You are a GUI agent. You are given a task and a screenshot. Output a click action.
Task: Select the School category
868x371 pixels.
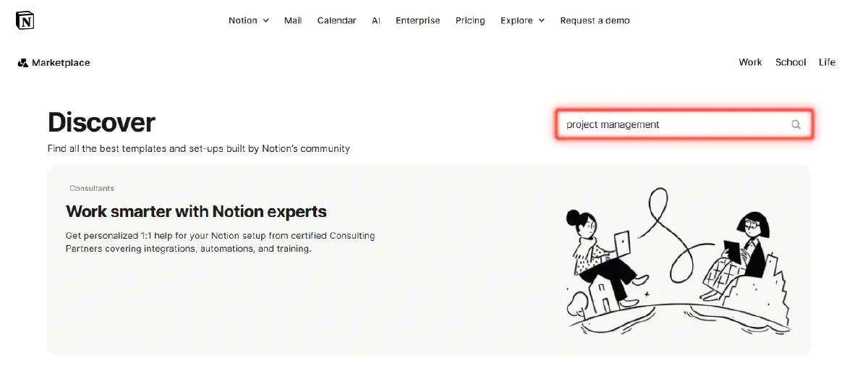pyautogui.click(x=791, y=62)
